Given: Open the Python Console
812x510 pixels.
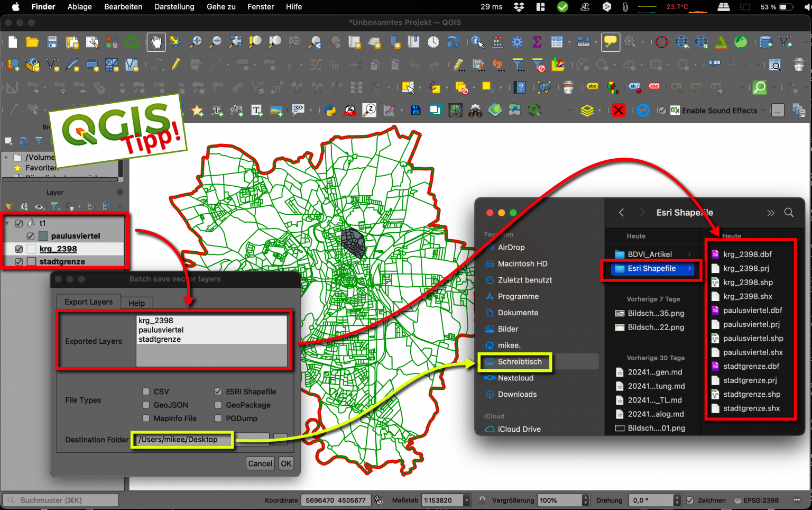Looking at the screenshot, I should click(329, 110).
